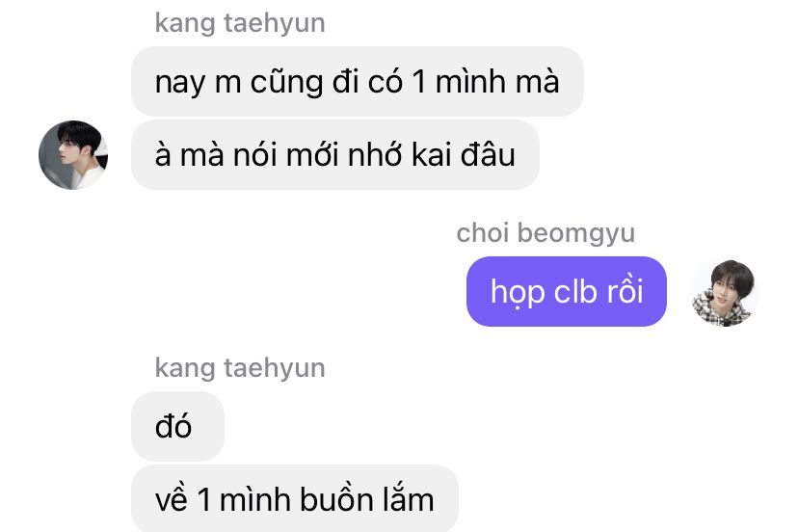This screenshot has width=798, height=532.
Task: Click the word 'đâu' in the second gray bubble
Action: pos(488,154)
